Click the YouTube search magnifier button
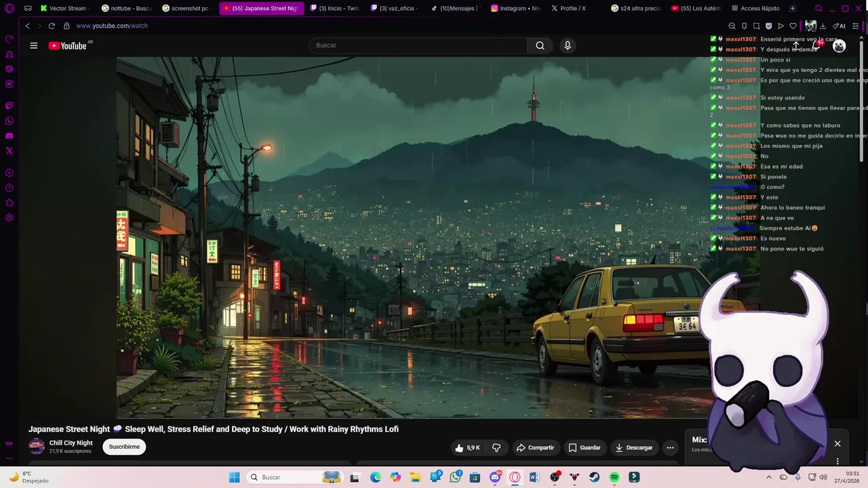This screenshot has width=868, height=488. 540,45
